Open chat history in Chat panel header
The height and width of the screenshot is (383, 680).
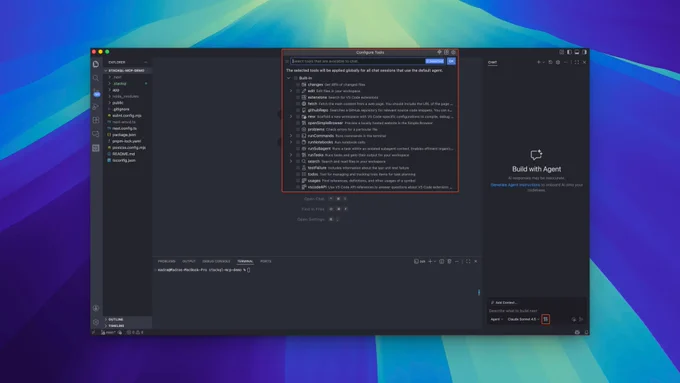550,62
